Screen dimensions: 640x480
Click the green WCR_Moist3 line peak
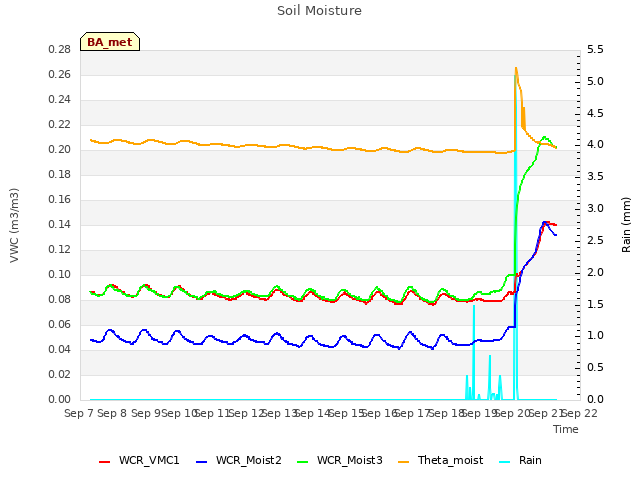[544, 137]
